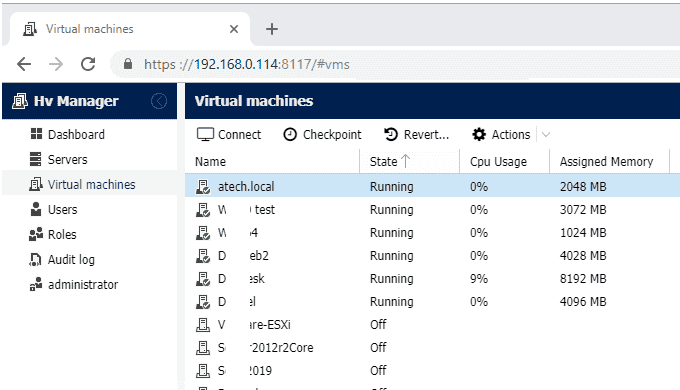680x390 pixels.
Task: Click the VM icon of the 4028 MB row
Action: click(x=203, y=256)
